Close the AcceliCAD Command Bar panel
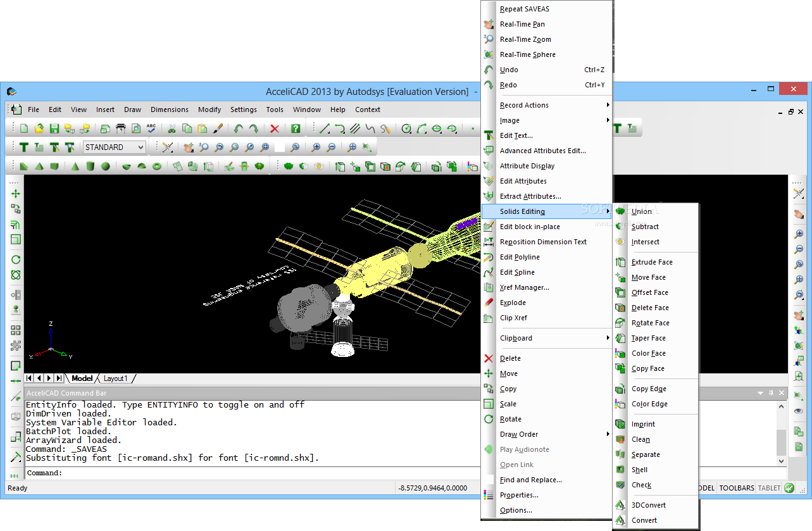Image resolution: width=812 pixels, height=531 pixels. [x=782, y=393]
